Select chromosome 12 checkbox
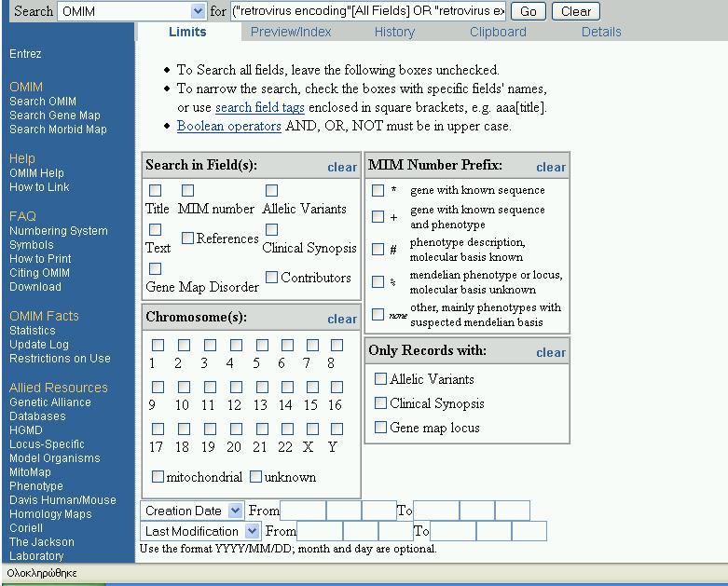This screenshot has height=586, width=728. tap(237, 387)
